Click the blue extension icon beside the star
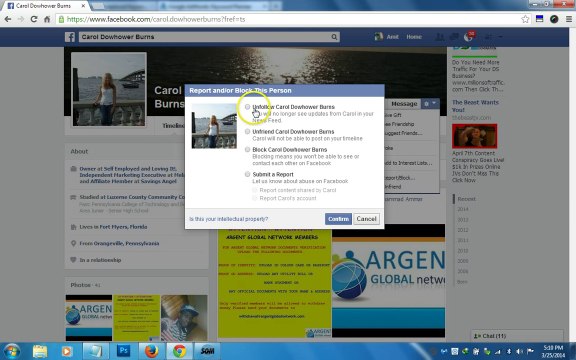Image resolution: width=576 pixels, height=360 pixels. point(539,19)
